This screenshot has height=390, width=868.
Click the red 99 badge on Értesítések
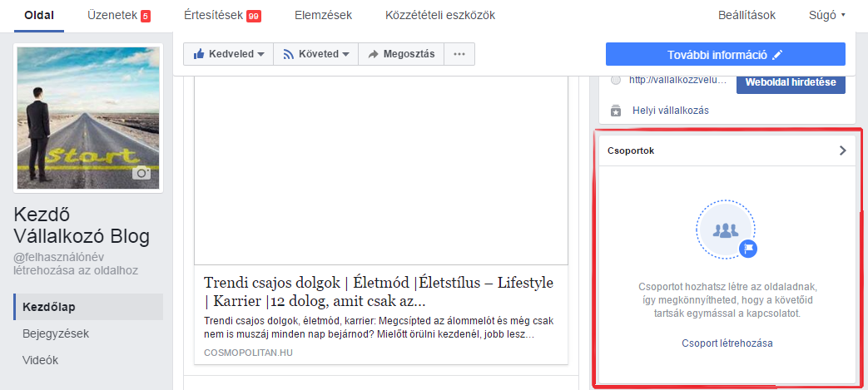[254, 16]
